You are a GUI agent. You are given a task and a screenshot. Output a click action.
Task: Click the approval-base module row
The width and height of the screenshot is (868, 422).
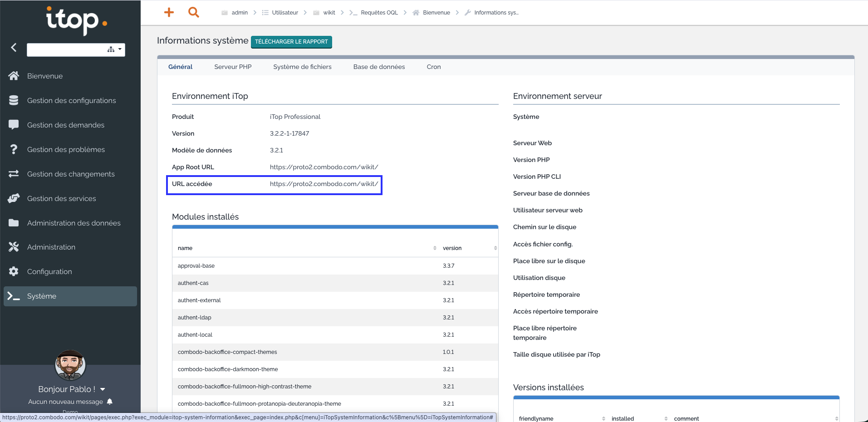(335, 266)
